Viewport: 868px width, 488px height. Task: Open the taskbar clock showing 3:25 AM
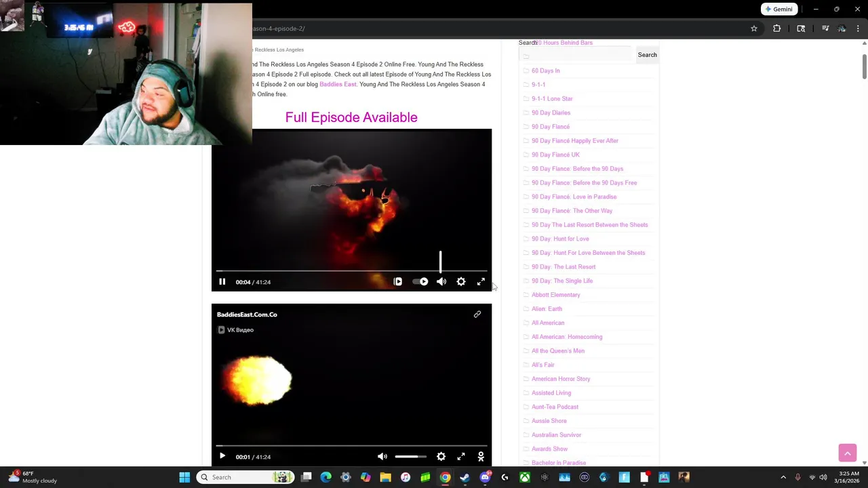tap(848, 477)
